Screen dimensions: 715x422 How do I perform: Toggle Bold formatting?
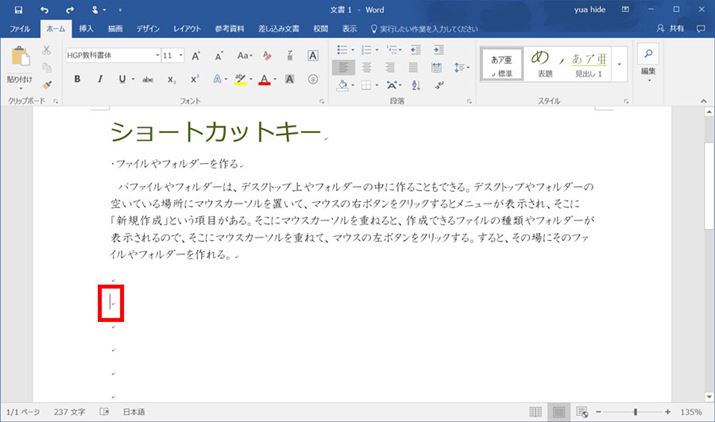coord(77,79)
